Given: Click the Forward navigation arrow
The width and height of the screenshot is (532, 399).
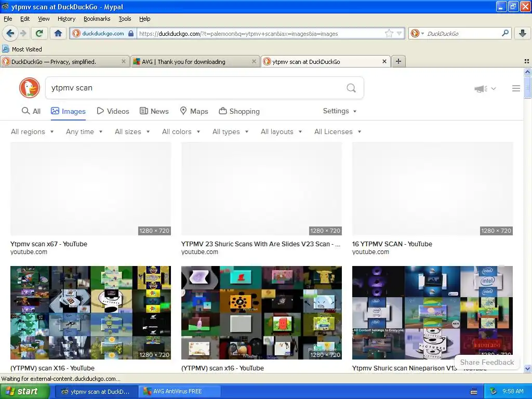Looking at the screenshot, I should tap(23, 33).
